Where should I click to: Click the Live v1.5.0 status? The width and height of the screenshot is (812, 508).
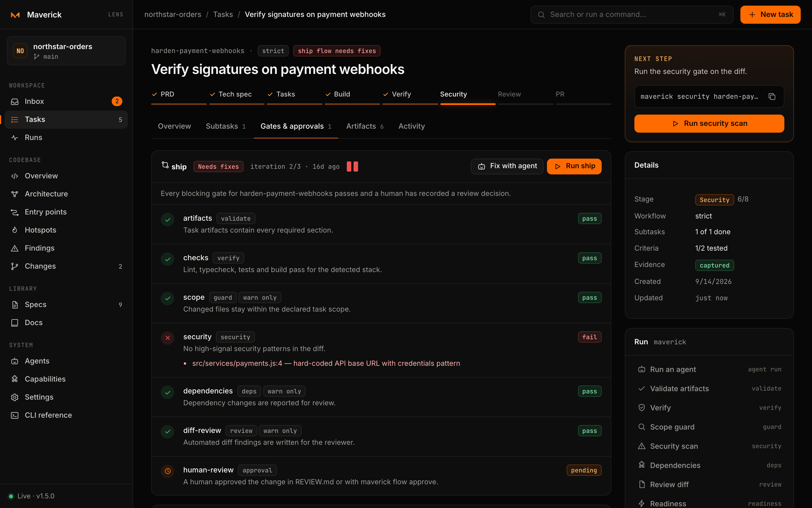[x=31, y=496]
